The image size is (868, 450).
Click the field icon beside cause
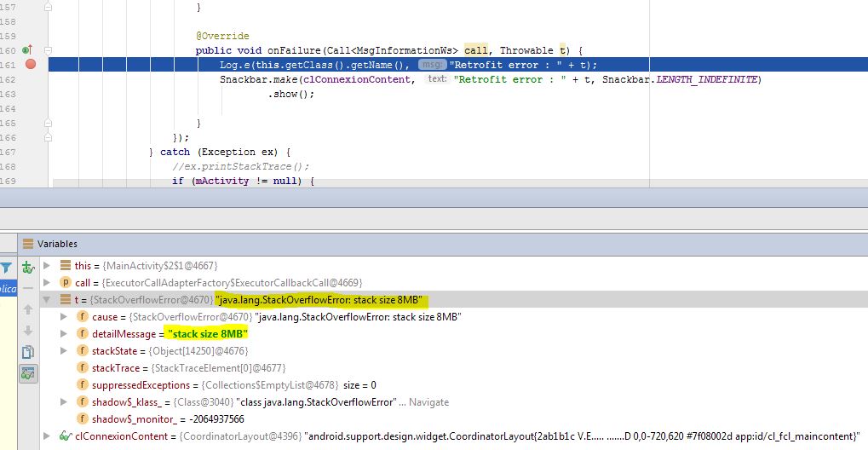(x=82, y=317)
